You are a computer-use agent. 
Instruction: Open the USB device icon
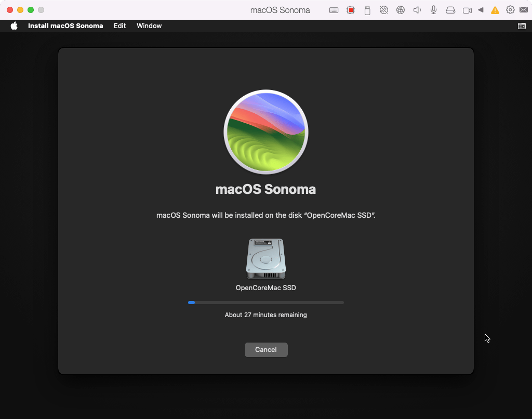click(x=367, y=10)
